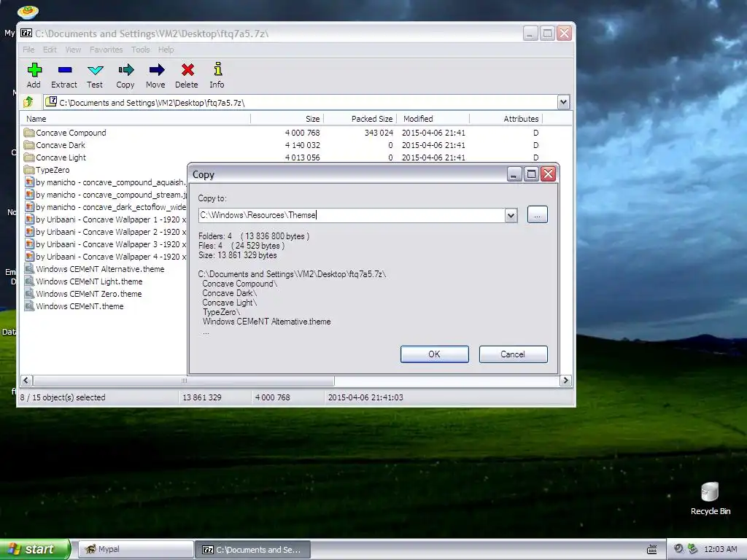Select Windows CEMeNT Light.theme icon

29,281
